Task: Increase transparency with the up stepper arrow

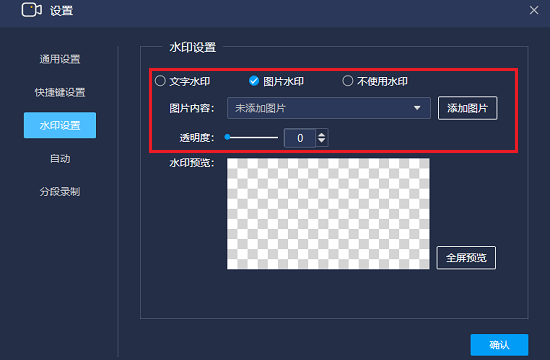Action: [321, 134]
